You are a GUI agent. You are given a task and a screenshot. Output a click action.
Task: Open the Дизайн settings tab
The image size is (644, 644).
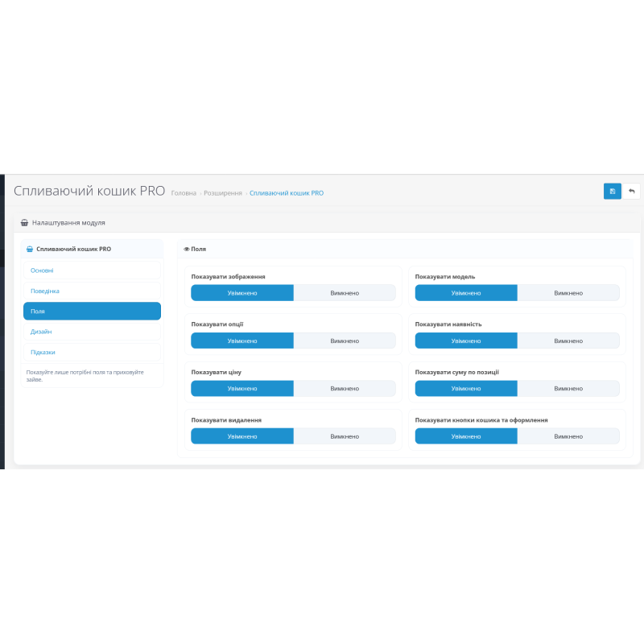(x=92, y=332)
